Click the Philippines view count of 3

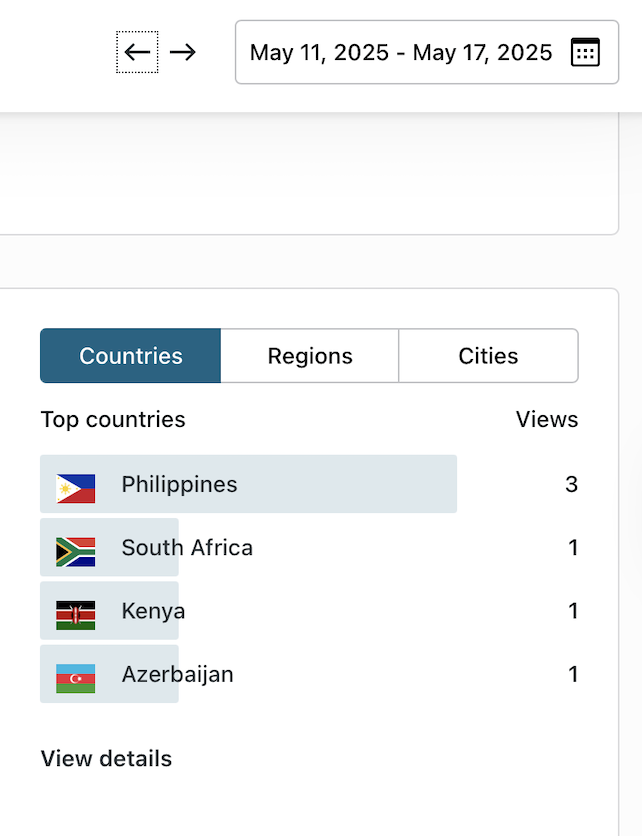click(571, 485)
